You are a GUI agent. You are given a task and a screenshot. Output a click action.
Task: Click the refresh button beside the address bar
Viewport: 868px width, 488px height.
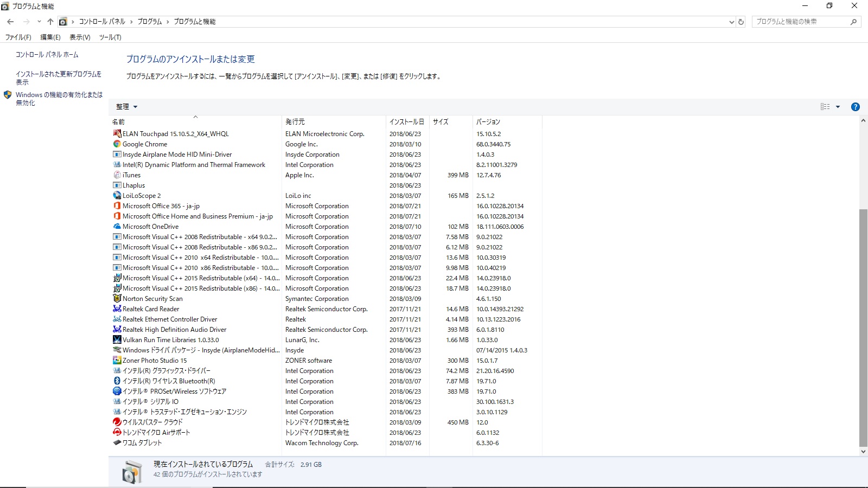point(741,22)
